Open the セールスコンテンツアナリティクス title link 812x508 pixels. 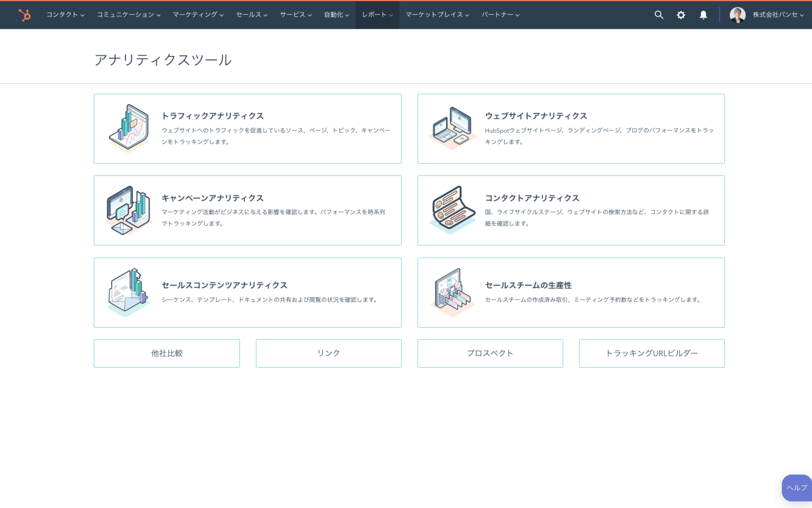[224, 285]
